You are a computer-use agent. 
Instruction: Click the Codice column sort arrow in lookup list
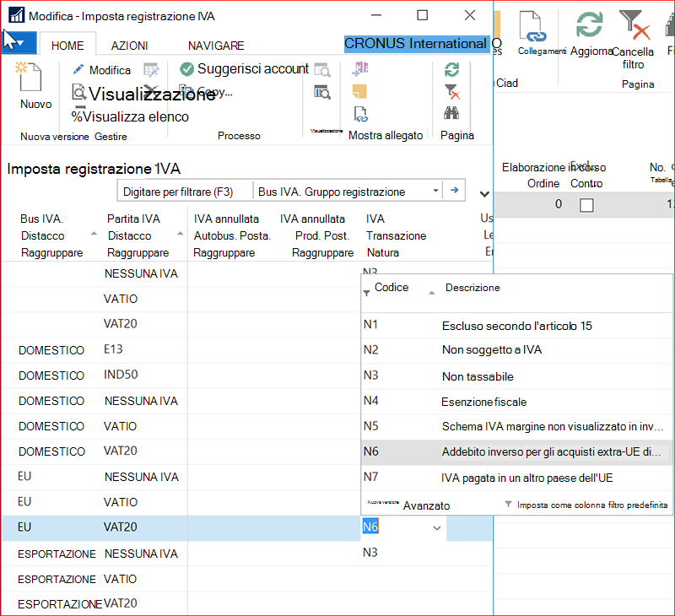coord(432,293)
